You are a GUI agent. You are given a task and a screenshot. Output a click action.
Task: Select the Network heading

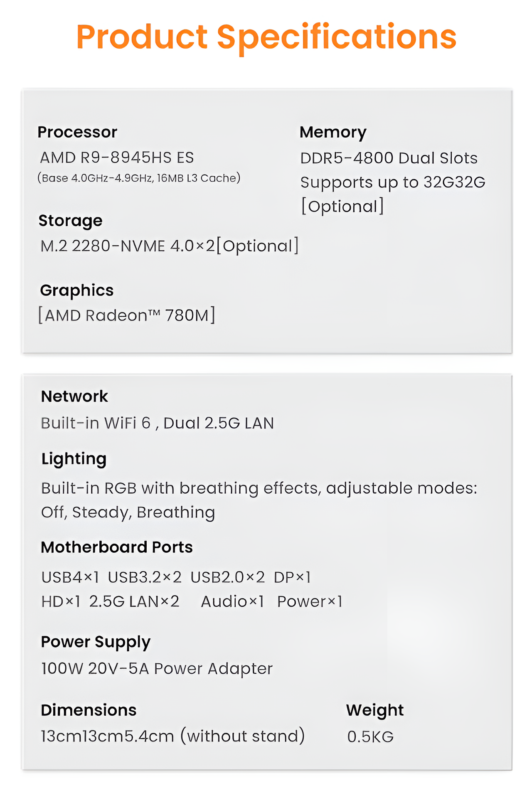pyautogui.click(x=74, y=396)
